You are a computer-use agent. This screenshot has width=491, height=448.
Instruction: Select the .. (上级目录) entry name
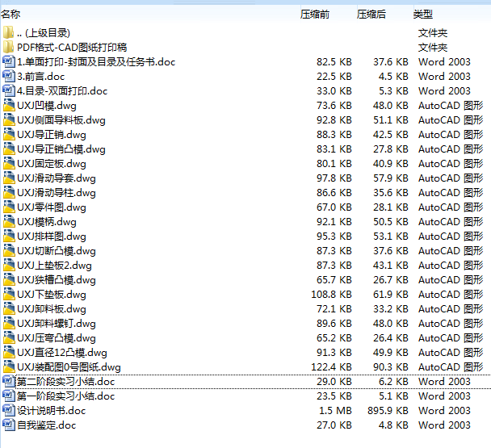[x=44, y=33]
